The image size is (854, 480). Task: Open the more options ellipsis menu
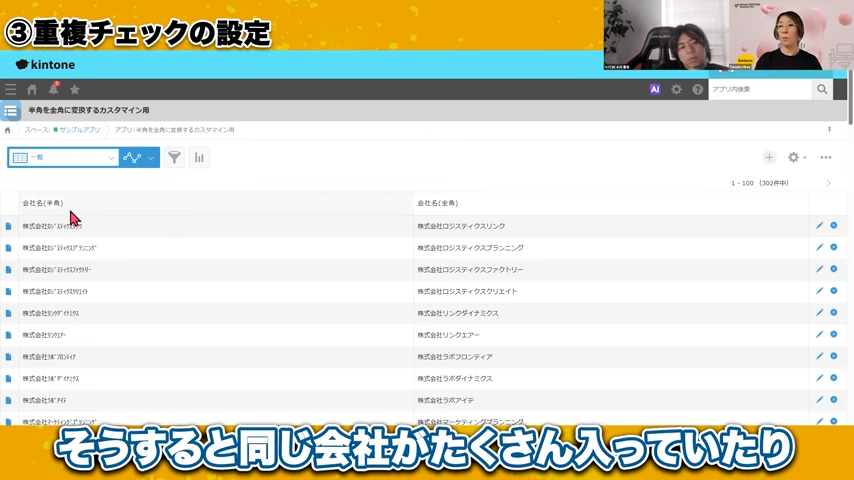(x=826, y=157)
